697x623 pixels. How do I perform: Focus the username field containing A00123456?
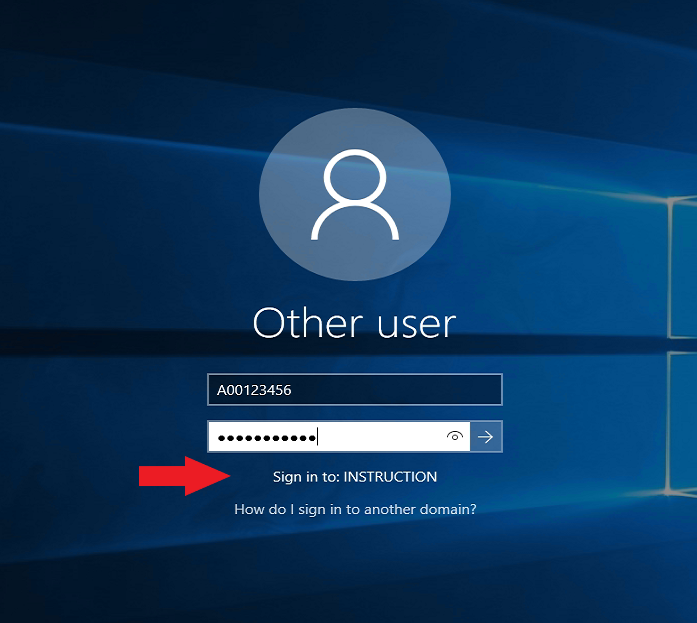pyautogui.click(x=355, y=390)
